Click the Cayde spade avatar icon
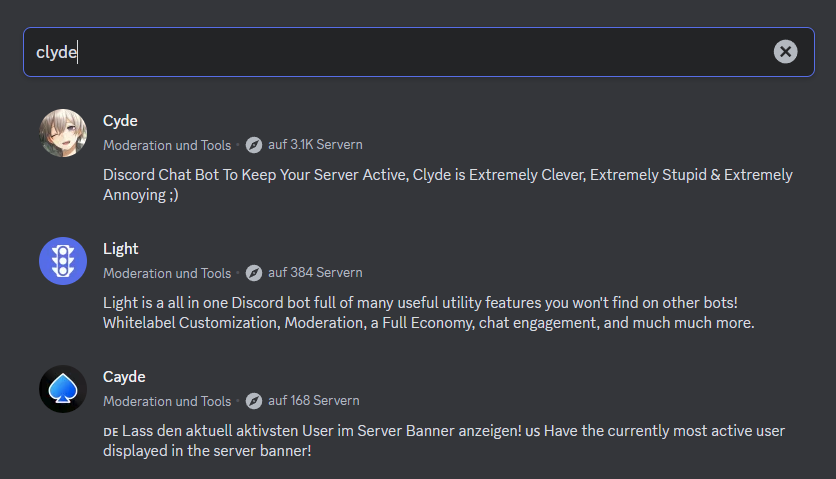 click(x=63, y=389)
